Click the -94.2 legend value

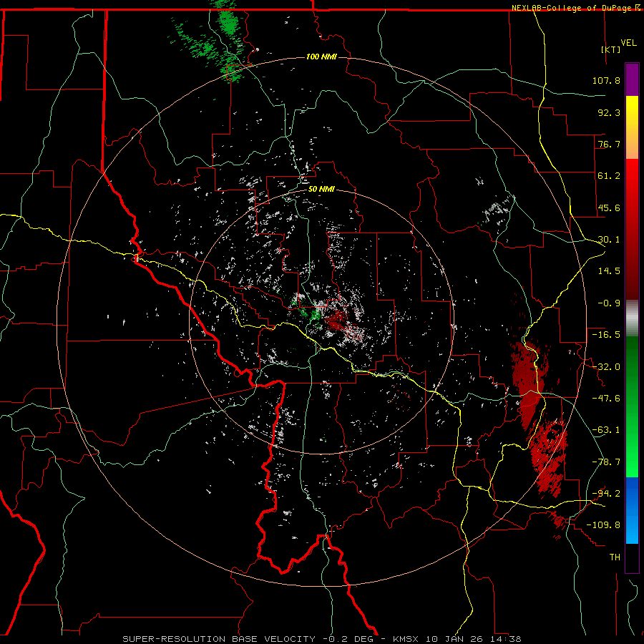606,494
